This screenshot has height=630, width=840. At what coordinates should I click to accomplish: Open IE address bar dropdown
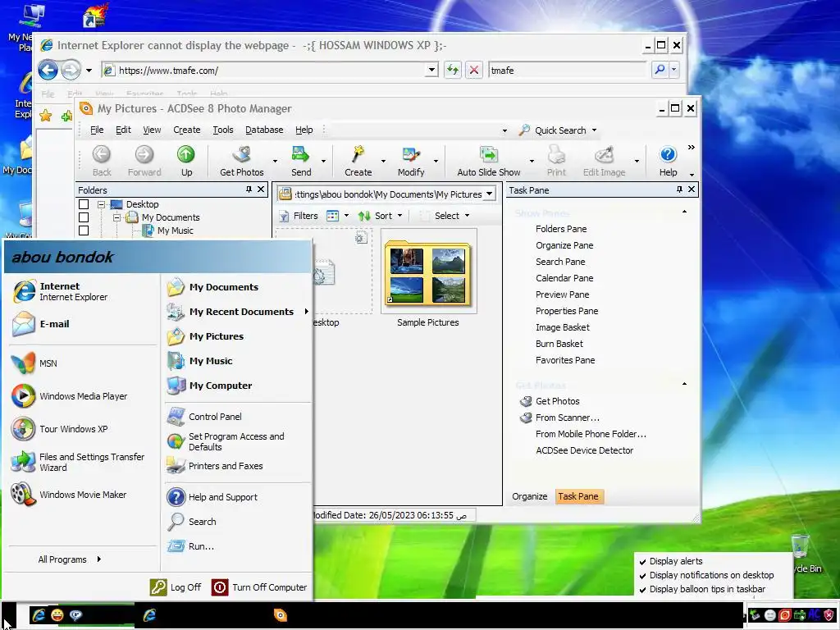(x=431, y=70)
